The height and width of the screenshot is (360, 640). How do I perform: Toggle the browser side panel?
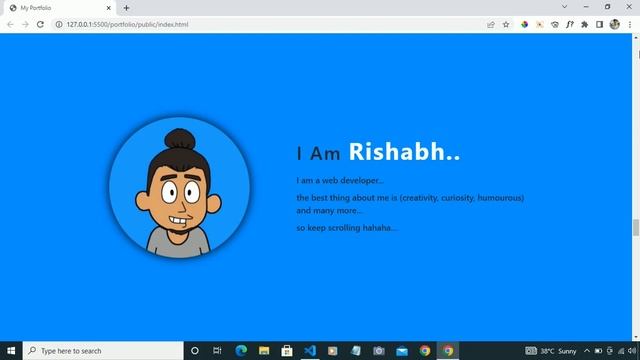point(599,24)
